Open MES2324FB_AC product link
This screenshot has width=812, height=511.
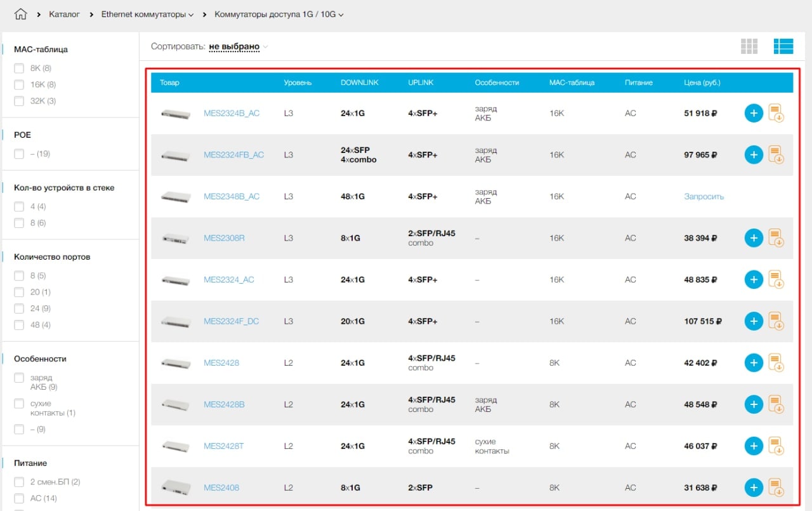coord(233,155)
